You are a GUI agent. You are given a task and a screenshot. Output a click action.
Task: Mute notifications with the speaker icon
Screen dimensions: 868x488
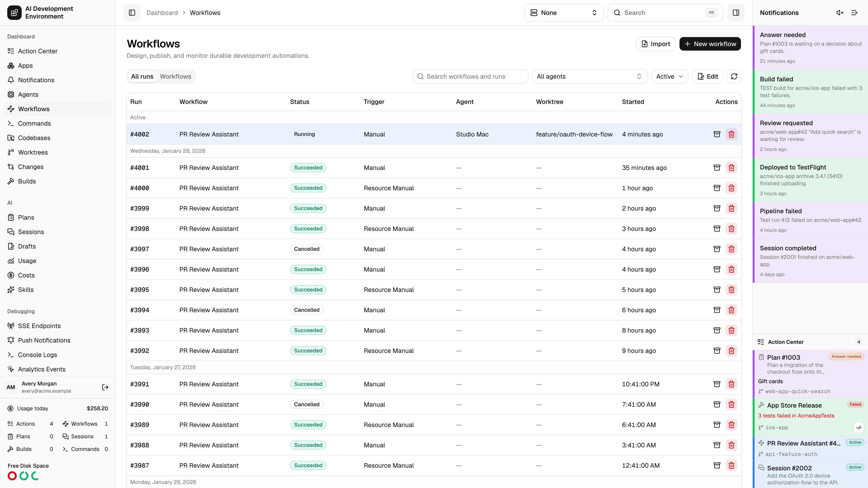point(840,13)
